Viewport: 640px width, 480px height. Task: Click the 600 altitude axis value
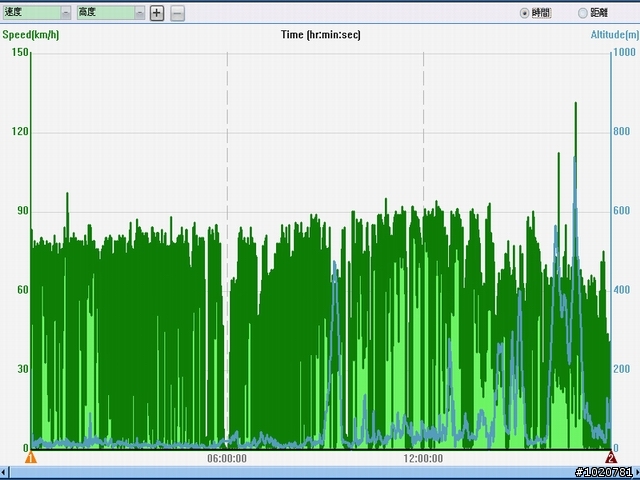[x=622, y=211]
